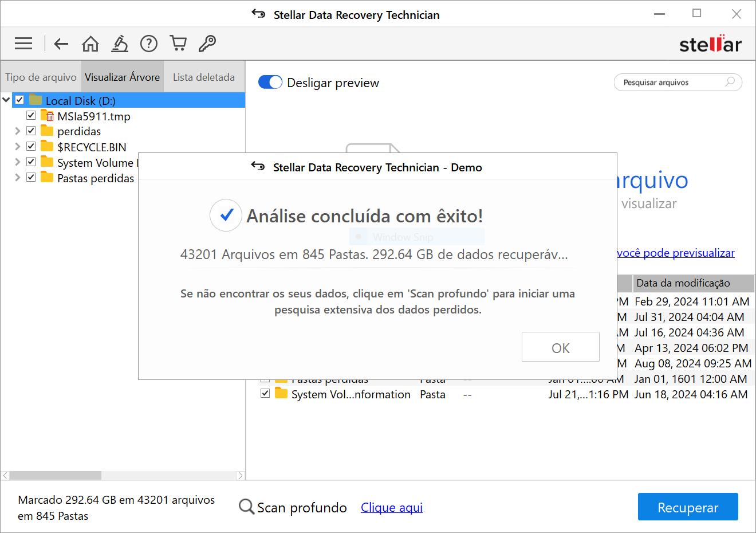The image size is (756, 533).
Task: Select the Local Disk (D:) tree item
Action: point(81,101)
